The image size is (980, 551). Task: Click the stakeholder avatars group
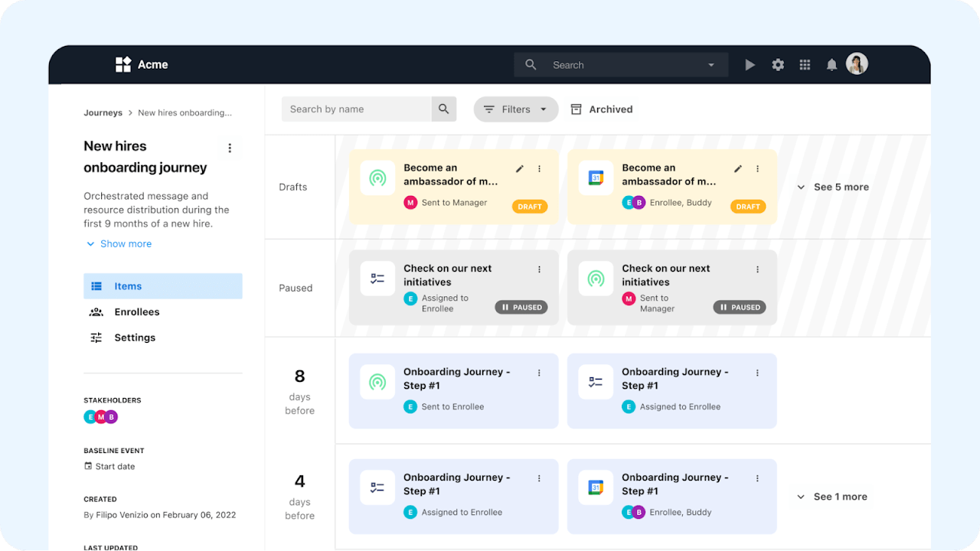pyautogui.click(x=101, y=417)
